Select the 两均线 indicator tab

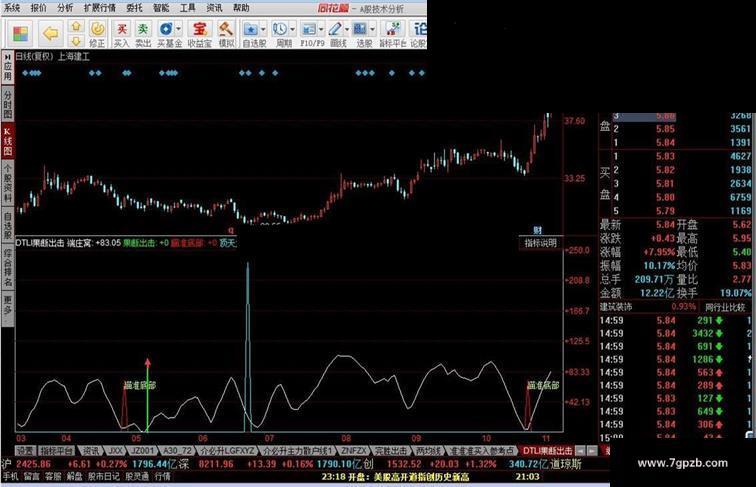pyautogui.click(x=428, y=450)
